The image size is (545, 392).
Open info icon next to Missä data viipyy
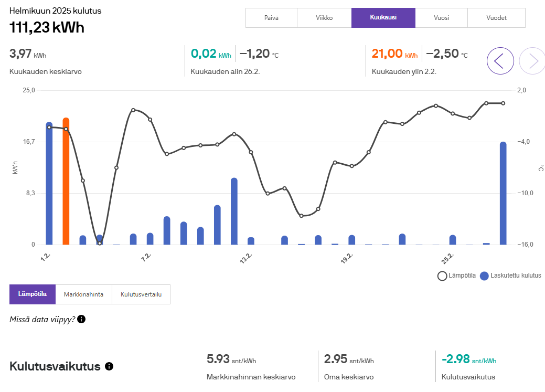(81, 319)
